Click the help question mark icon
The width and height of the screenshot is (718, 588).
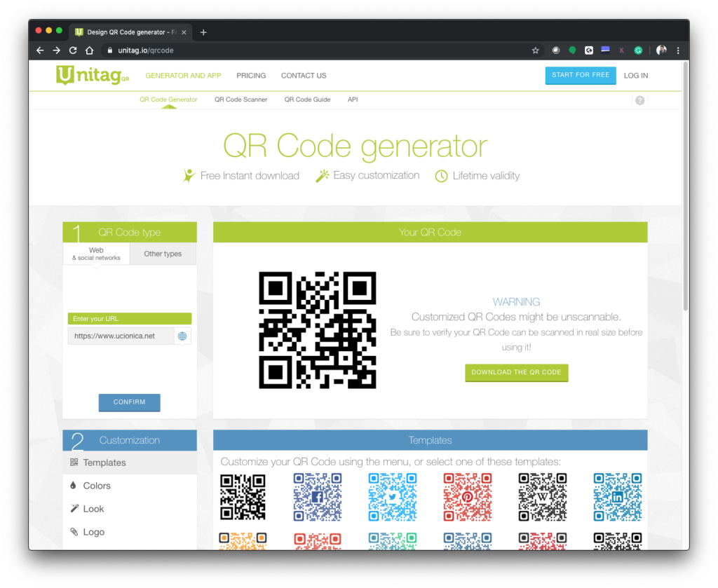(x=639, y=100)
